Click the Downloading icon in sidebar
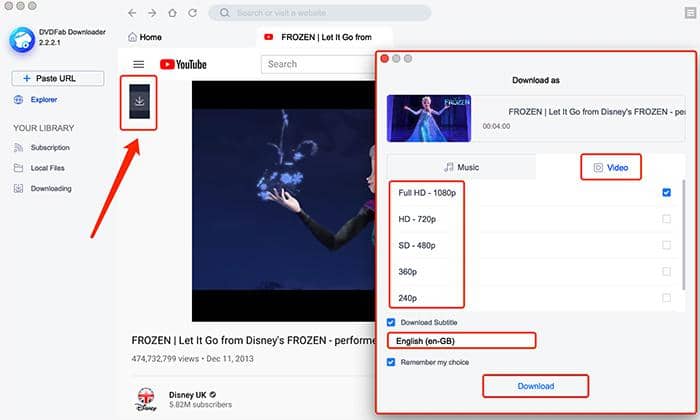Image resolution: width=700 pixels, height=420 pixels. (x=18, y=188)
